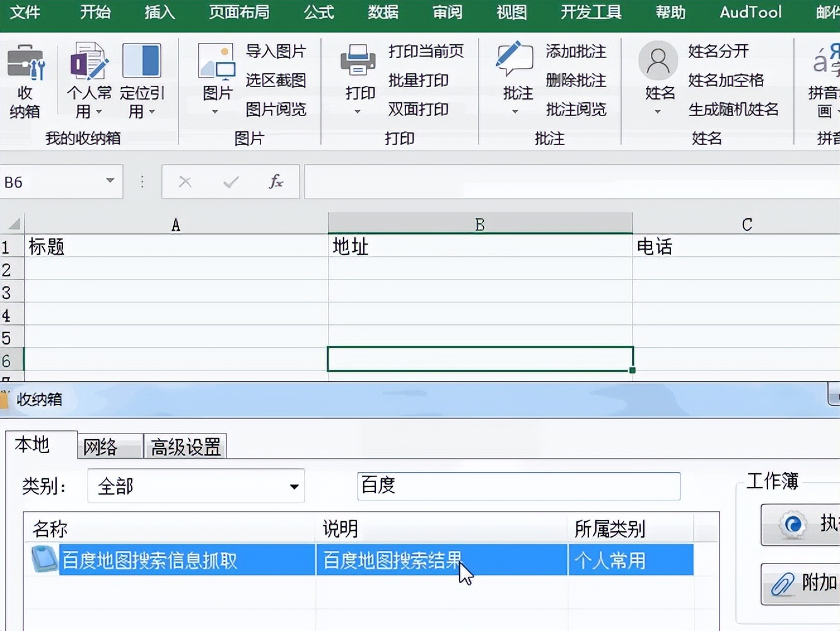The image size is (840, 631).
Task: 切换到开始功能区选项卡
Action: 95,12
